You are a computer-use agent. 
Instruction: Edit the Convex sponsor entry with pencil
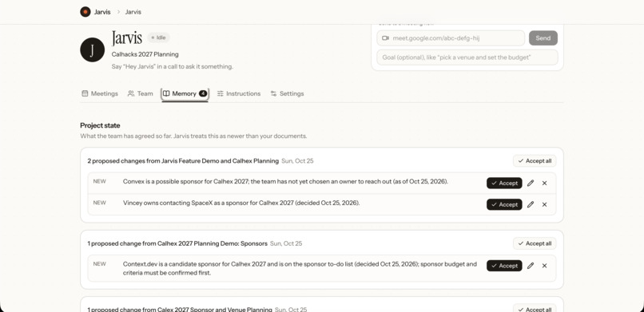point(531,184)
